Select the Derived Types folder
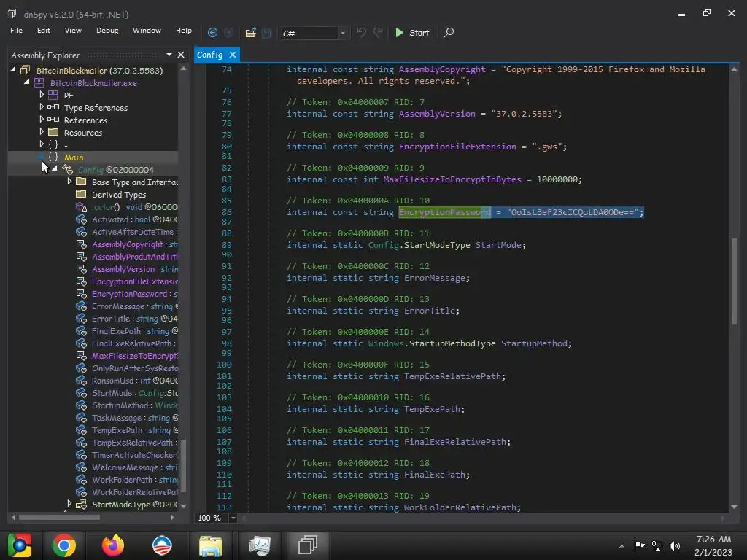Image resolution: width=747 pixels, height=560 pixels. pyautogui.click(x=119, y=194)
